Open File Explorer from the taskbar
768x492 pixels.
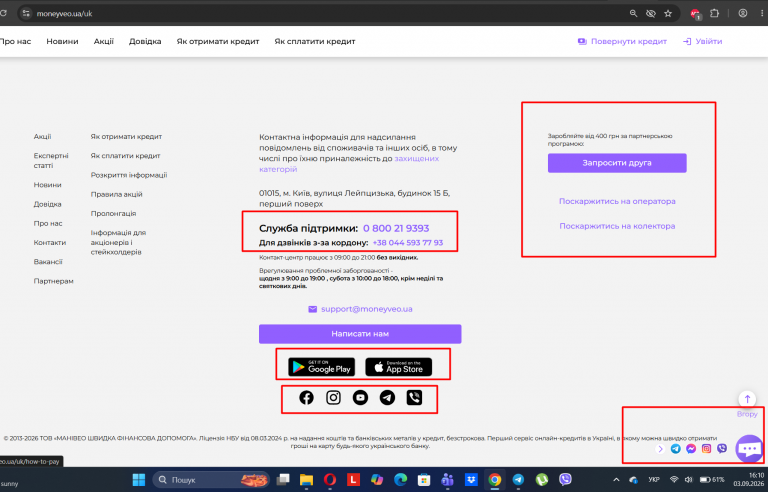[307, 480]
